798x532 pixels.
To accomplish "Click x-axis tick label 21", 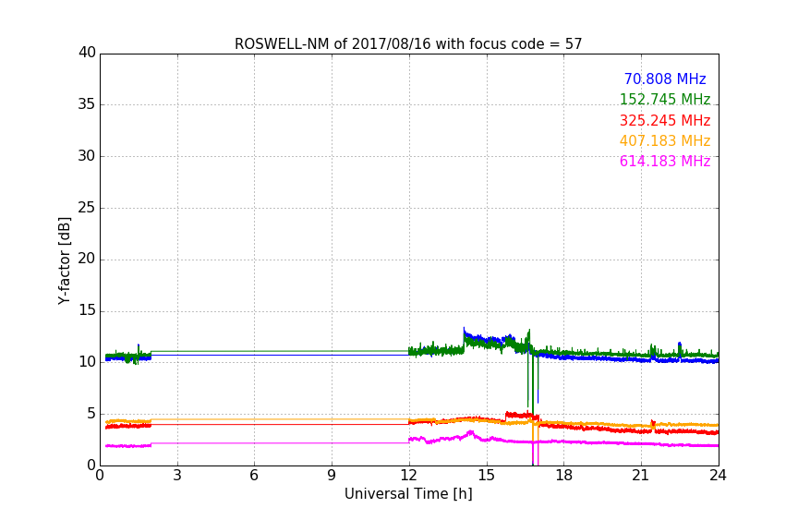I will [x=641, y=476].
